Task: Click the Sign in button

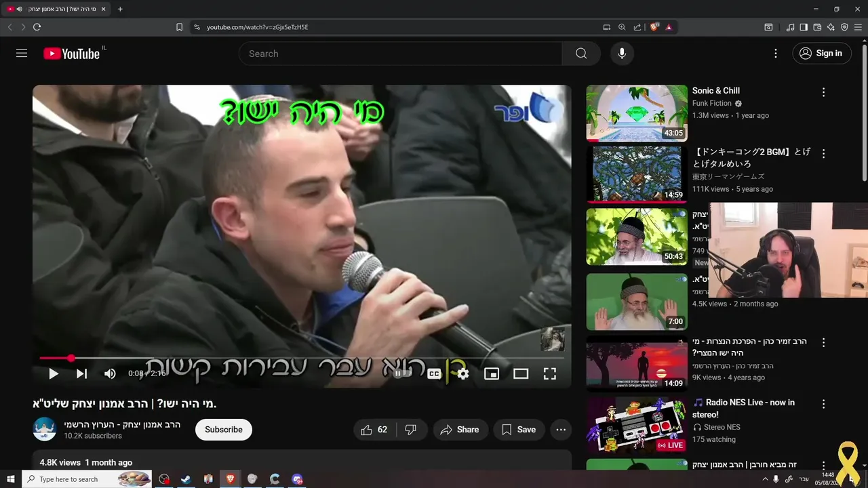Action: 822,54
